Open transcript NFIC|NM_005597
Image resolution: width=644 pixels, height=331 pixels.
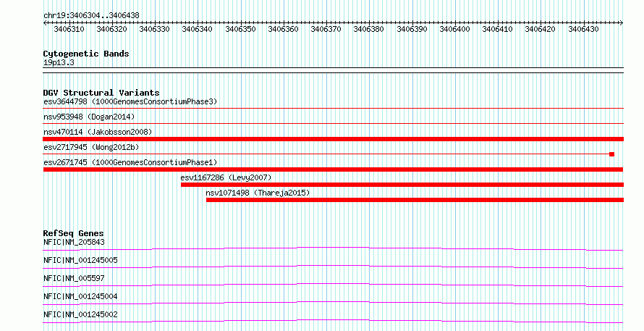[74, 278]
